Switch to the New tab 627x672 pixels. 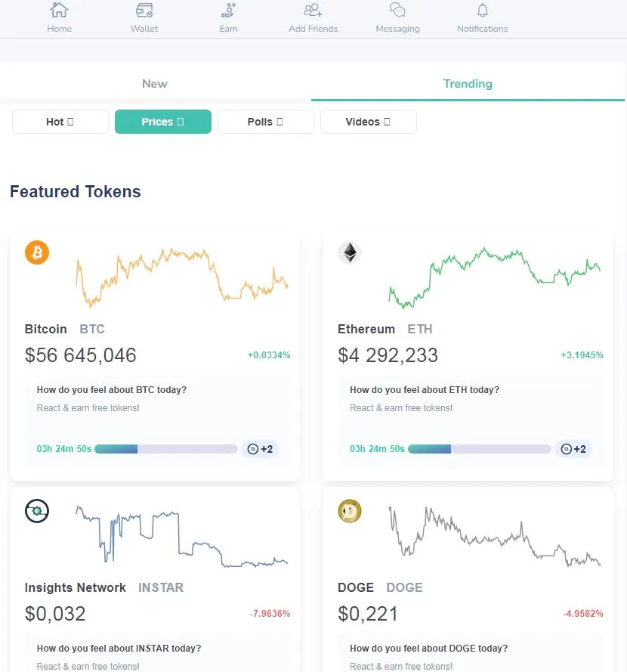pyautogui.click(x=155, y=84)
